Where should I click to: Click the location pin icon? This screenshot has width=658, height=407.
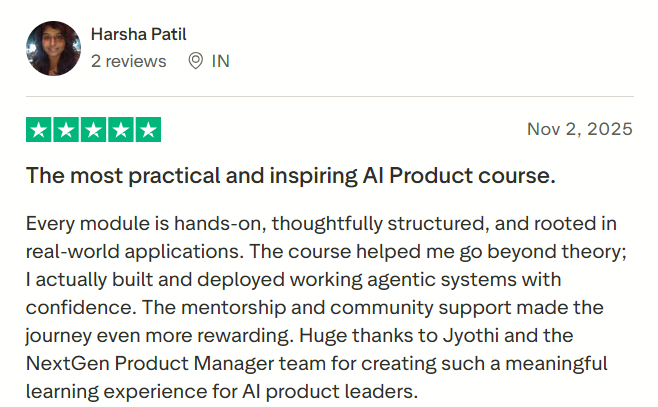click(196, 61)
